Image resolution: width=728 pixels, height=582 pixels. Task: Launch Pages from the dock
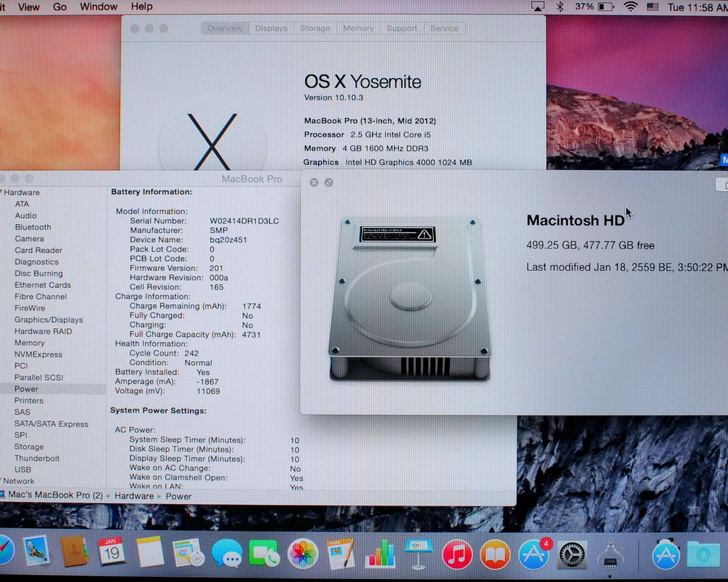point(341,553)
